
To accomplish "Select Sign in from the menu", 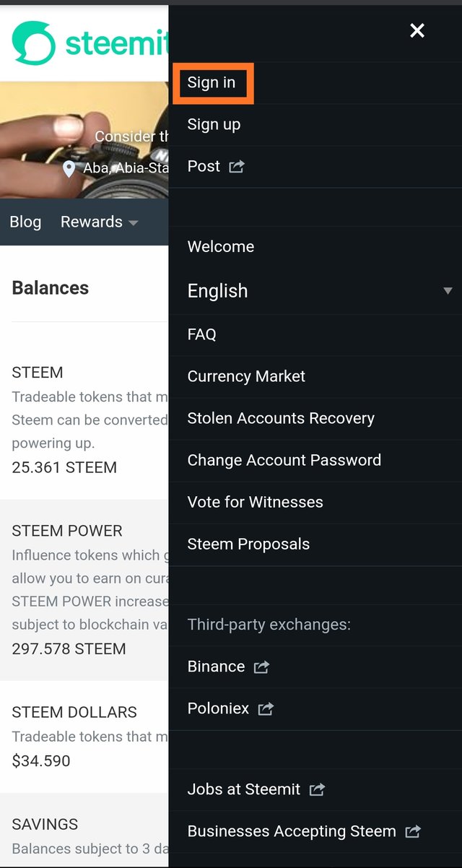I will 212,83.
